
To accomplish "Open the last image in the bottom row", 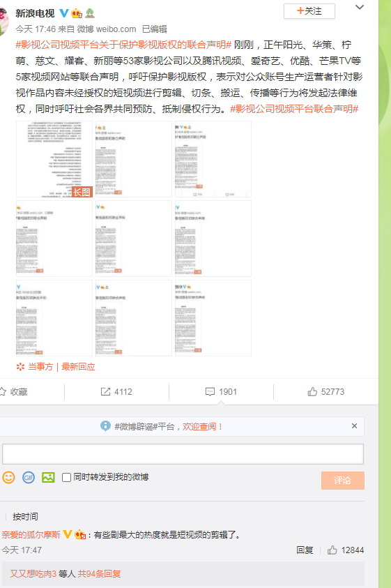I will [x=213, y=318].
